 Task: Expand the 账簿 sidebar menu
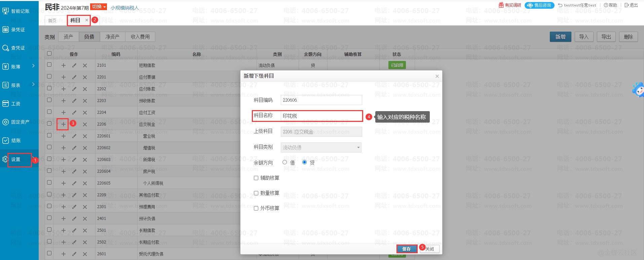pyautogui.click(x=19, y=67)
